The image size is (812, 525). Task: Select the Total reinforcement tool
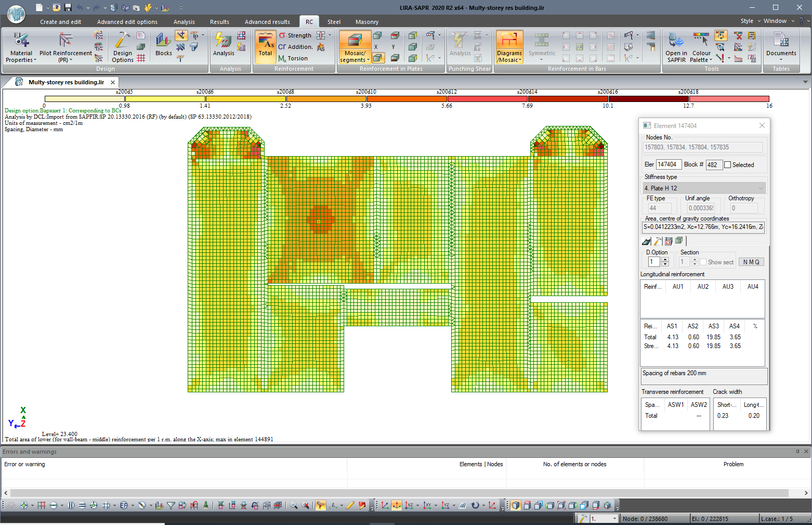(x=266, y=47)
